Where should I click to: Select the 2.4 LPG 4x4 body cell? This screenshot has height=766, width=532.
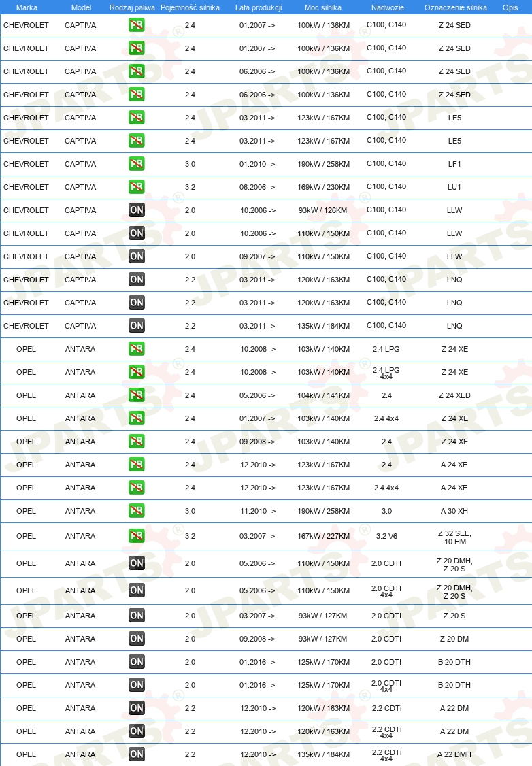pyautogui.click(x=386, y=373)
